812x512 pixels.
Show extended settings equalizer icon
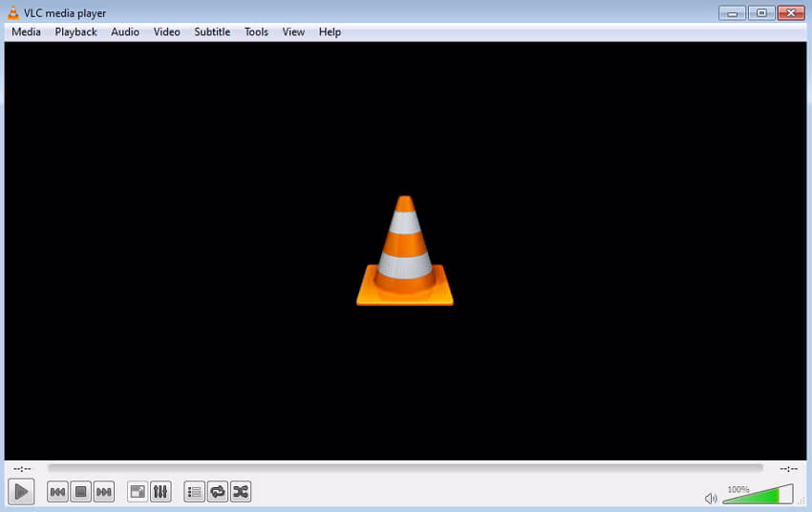click(160, 492)
